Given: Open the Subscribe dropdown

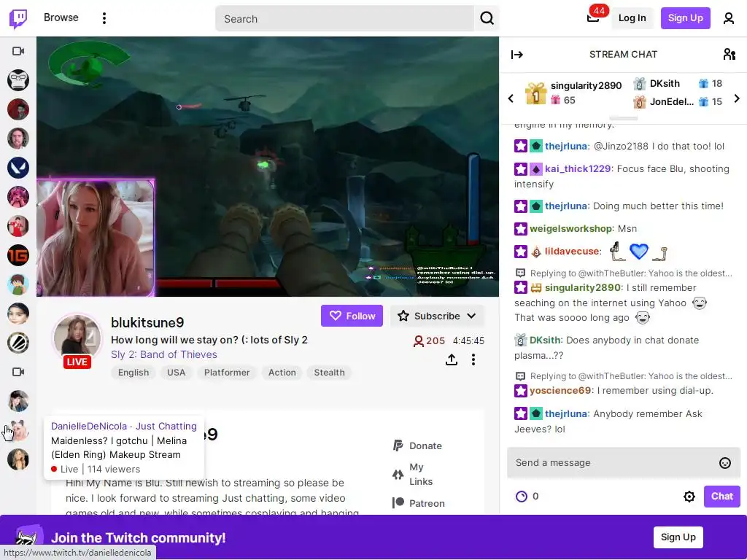Looking at the screenshot, I should point(437,316).
